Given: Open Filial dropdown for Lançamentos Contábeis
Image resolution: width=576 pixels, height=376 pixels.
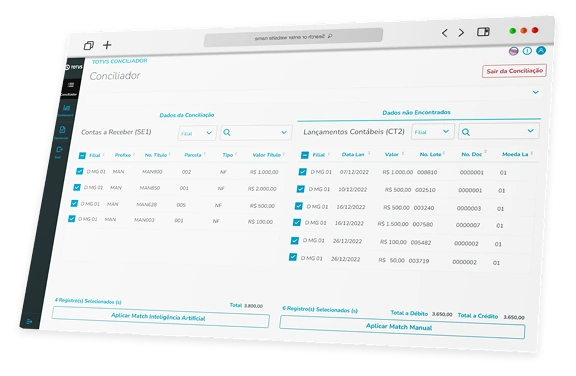Looking at the screenshot, I should click(x=432, y=131).
